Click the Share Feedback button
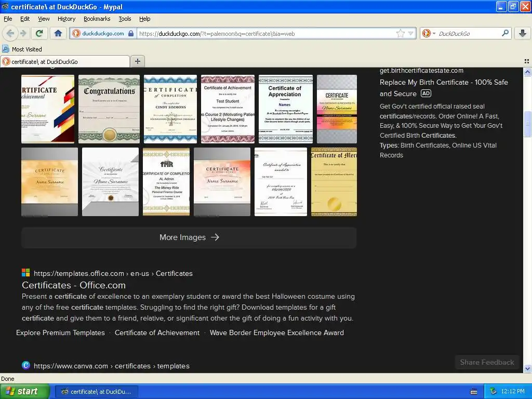532x399 pixels. (x=487, y=362)
